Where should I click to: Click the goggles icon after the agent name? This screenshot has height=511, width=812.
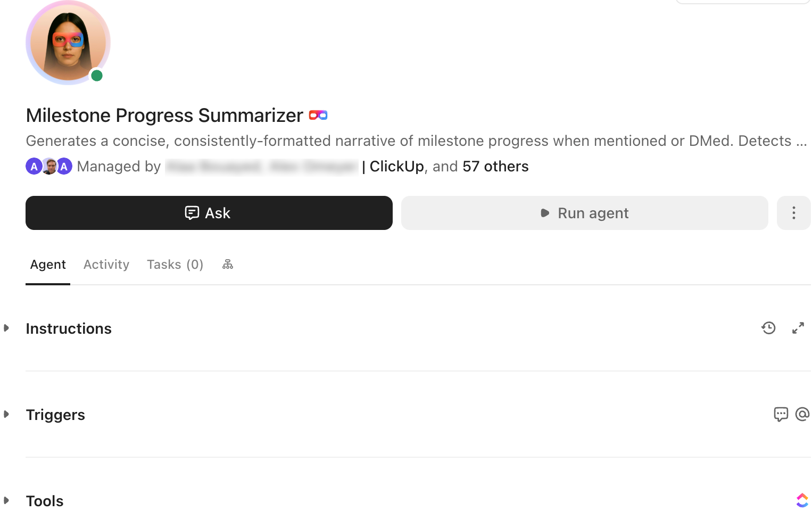318,115
